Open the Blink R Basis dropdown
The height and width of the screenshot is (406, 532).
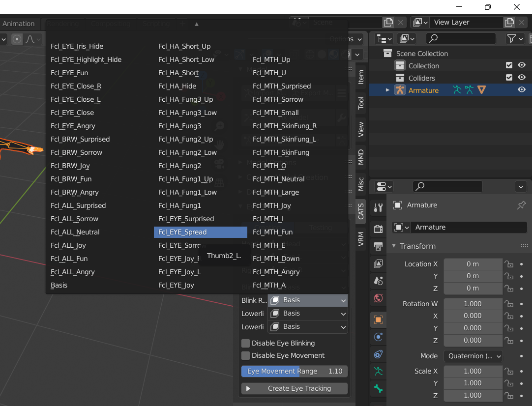pos(307,300)
